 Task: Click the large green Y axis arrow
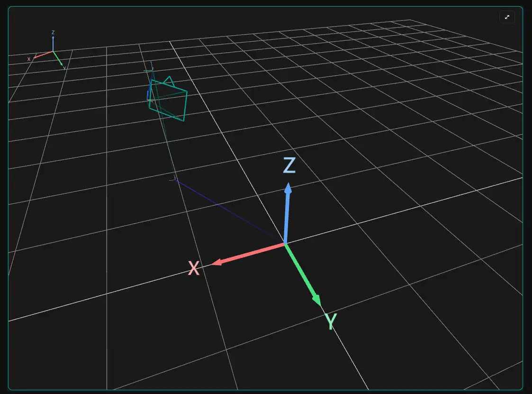(x=303, y=275)
